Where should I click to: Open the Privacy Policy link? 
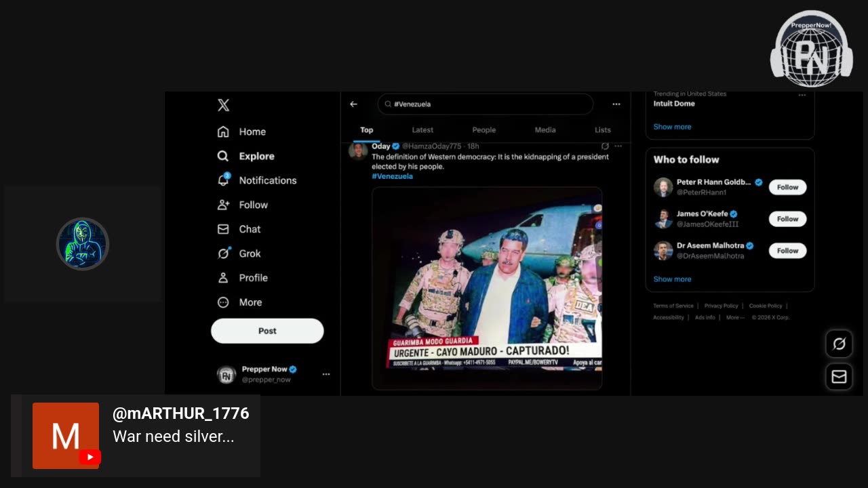(x=721, y=306)
